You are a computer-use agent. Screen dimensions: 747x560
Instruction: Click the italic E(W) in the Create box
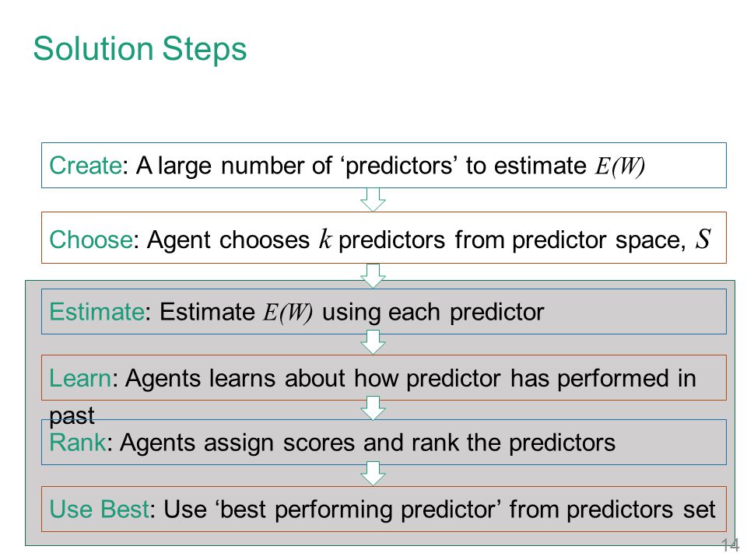click(x=620, y=166)
